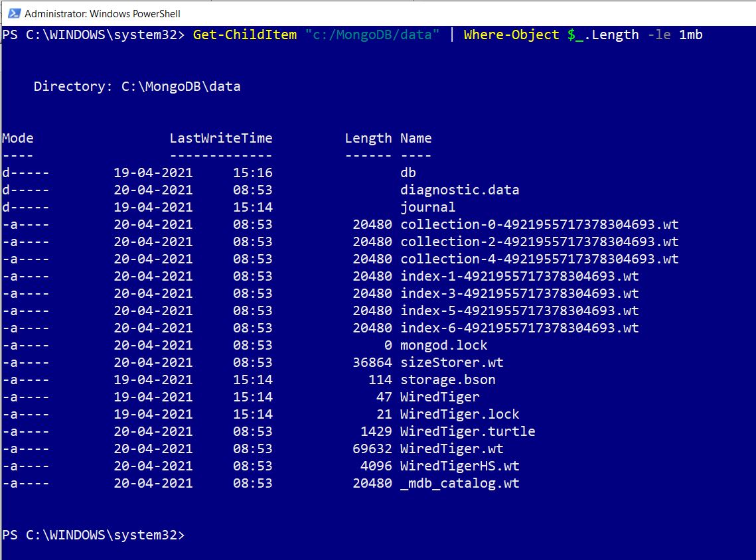Click the PowerShell icon in title bar
Viewport: 756px width, 560px height.
12,13
